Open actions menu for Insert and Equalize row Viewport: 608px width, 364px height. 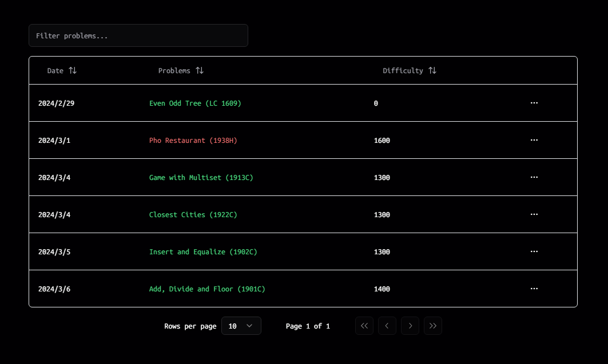click(534, 251)
